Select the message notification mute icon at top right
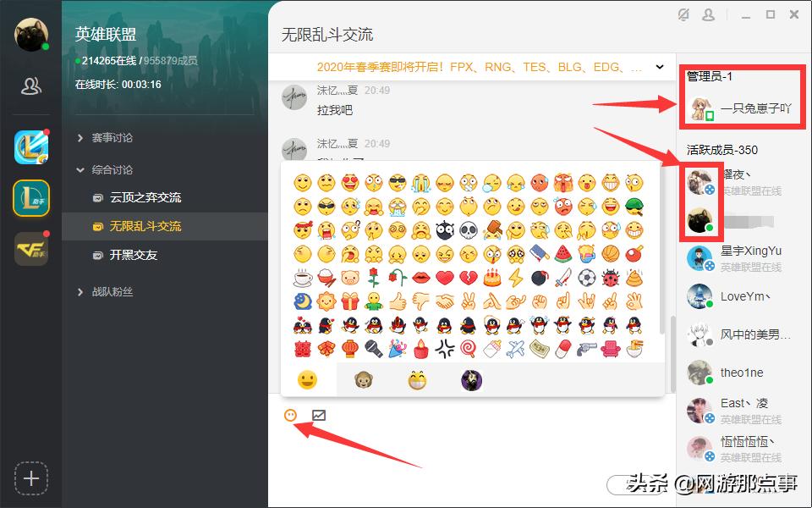Viewport: 812px width, 508px height. [685, 14]
